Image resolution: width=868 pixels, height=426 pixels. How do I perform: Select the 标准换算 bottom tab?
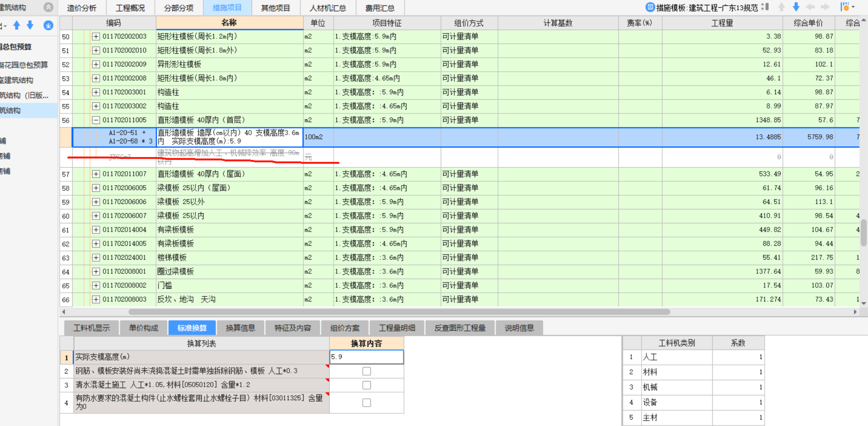point(192,328)
